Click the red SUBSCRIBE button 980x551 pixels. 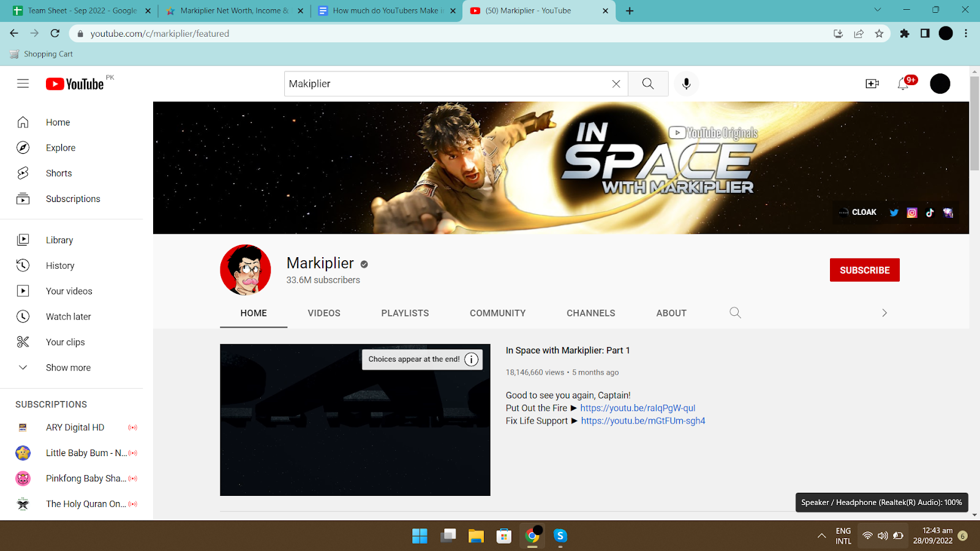tap(865, 270)
